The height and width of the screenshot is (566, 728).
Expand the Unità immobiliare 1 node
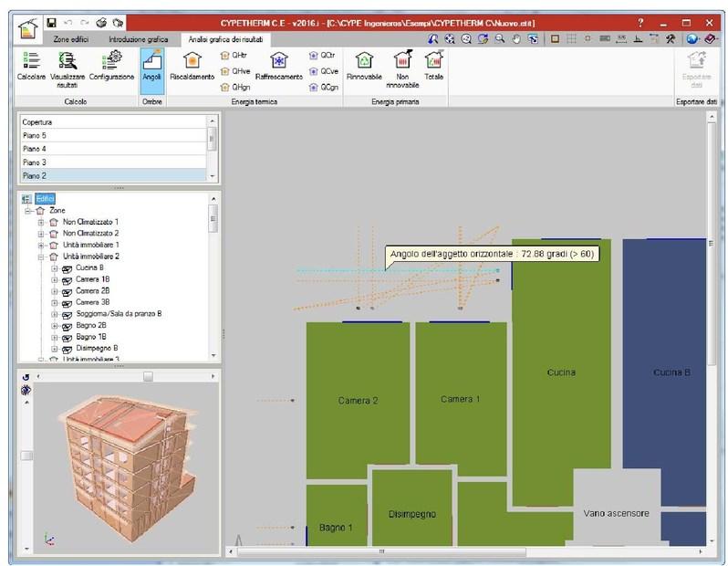point(41,245)
